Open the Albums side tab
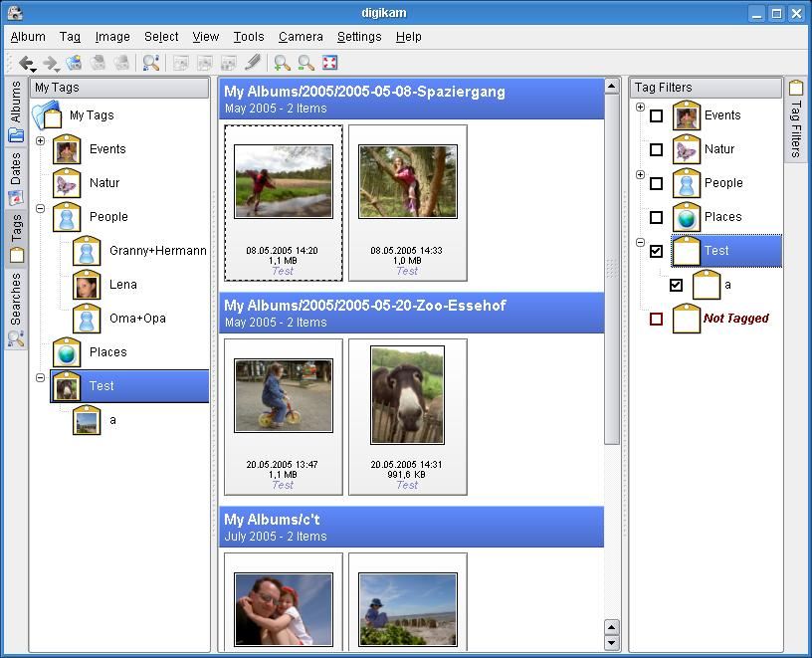 point(16,110)
